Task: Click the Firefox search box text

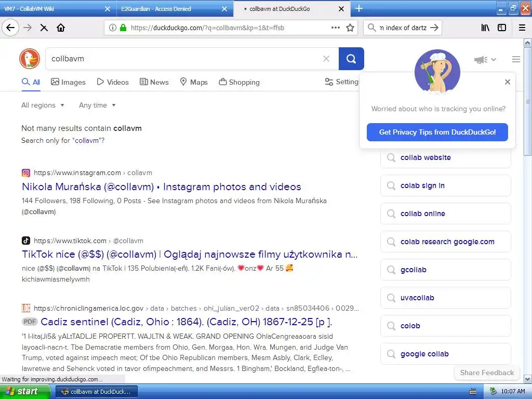Action: click(403, 28)
